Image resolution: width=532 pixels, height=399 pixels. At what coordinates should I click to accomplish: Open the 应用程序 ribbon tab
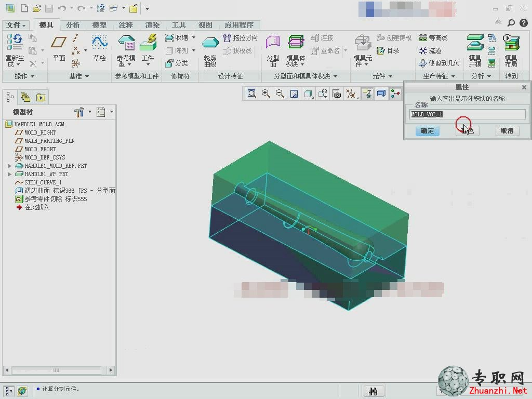239,25
